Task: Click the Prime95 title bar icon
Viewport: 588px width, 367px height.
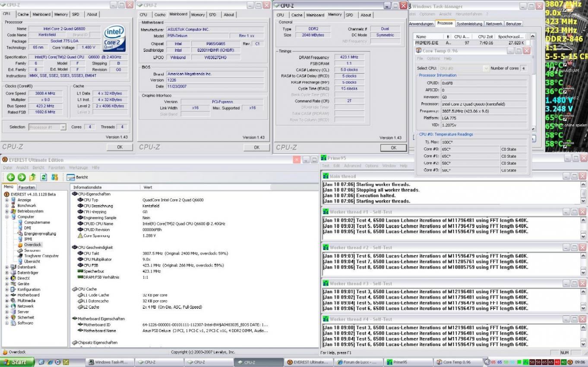Action: click(x=324, y=158)
